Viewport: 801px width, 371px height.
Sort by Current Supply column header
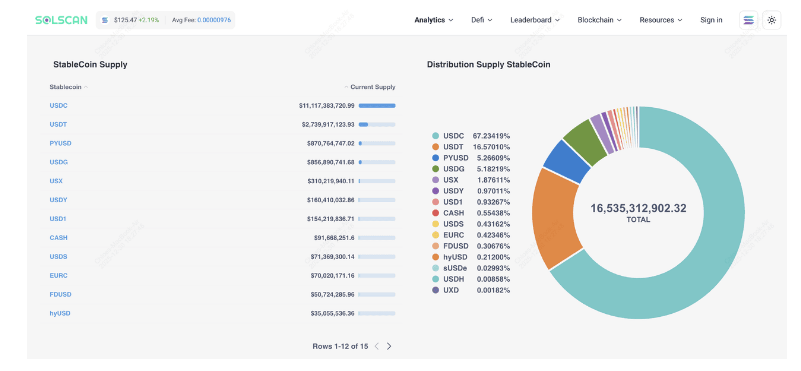370,87
